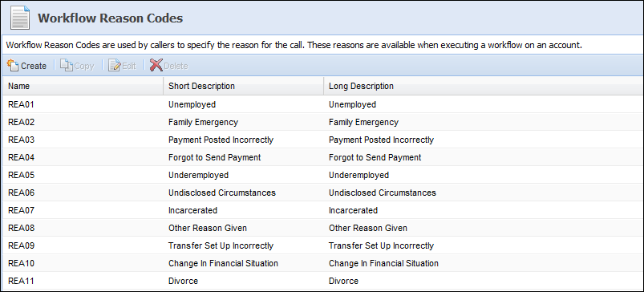
Task: Select the REA11 Divorce row
Action: 322,281
